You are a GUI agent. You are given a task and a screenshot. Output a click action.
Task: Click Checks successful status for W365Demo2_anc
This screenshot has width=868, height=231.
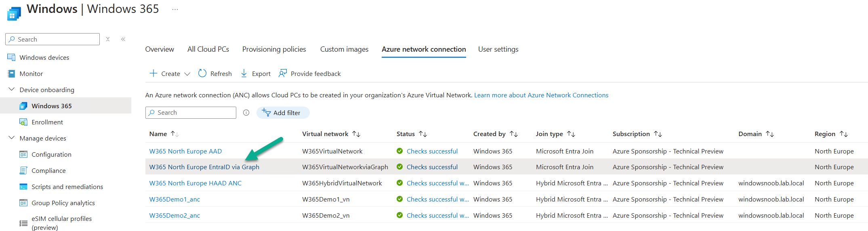(438, 215)
